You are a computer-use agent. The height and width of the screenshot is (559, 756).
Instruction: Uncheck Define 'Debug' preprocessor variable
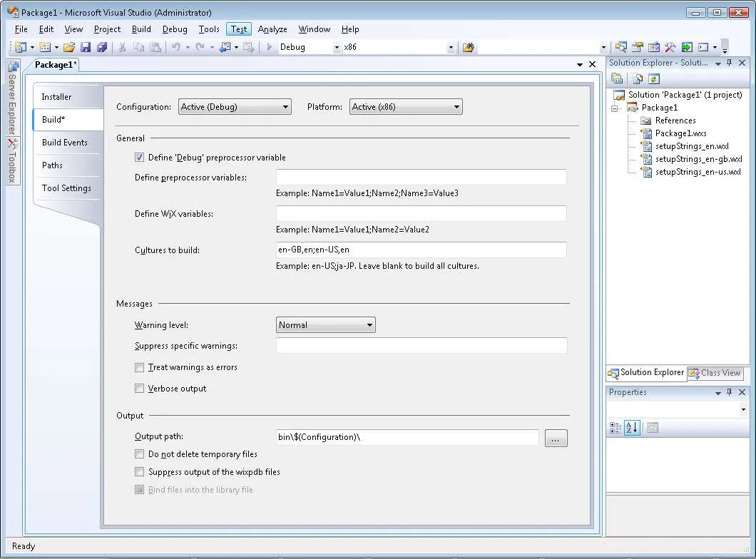click(139, 158)
